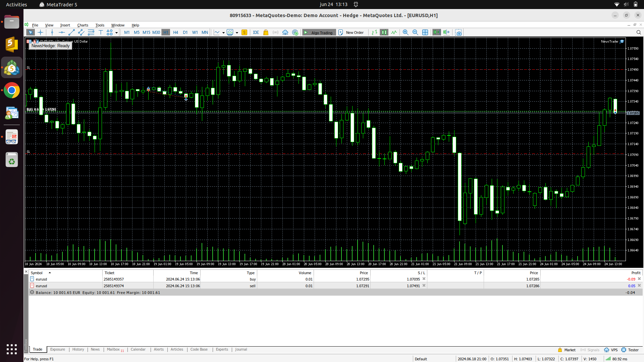
Task: Switch to the History tab
Action: click(78, 349)
